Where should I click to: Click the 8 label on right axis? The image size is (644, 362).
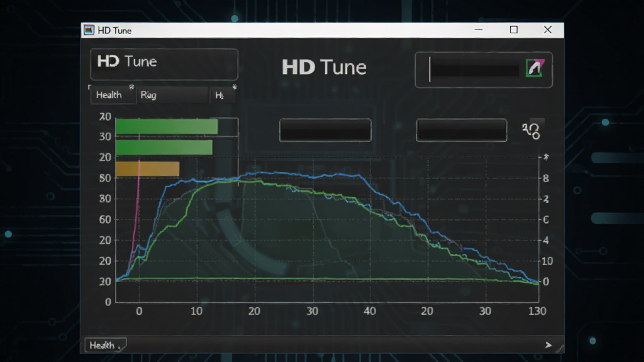(546, 178)
